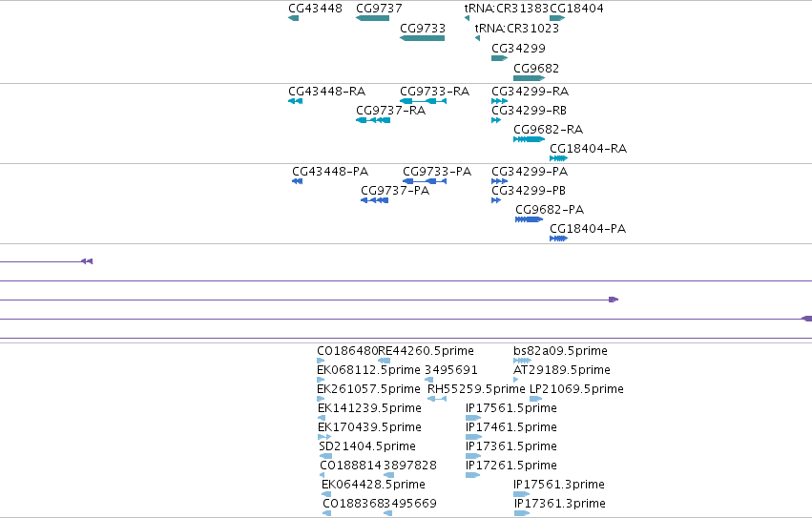
Task: Select the SD21404.5prime EST label
Action: (367, 446)
